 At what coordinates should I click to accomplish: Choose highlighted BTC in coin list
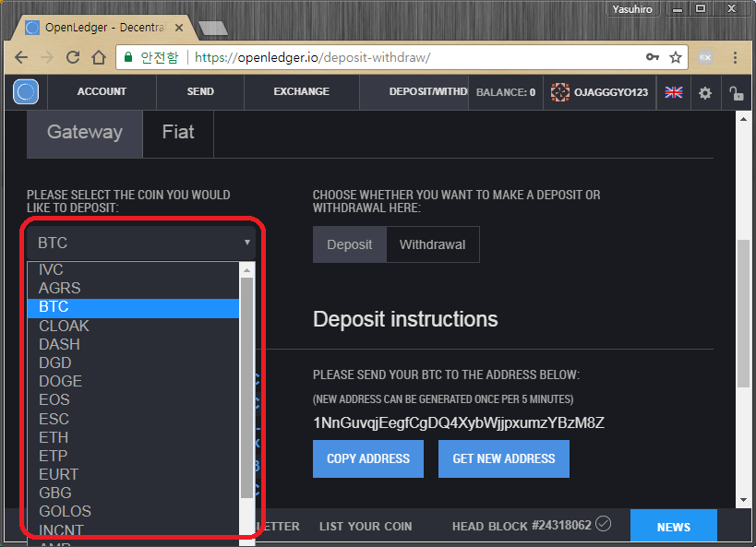coord(134,307)
